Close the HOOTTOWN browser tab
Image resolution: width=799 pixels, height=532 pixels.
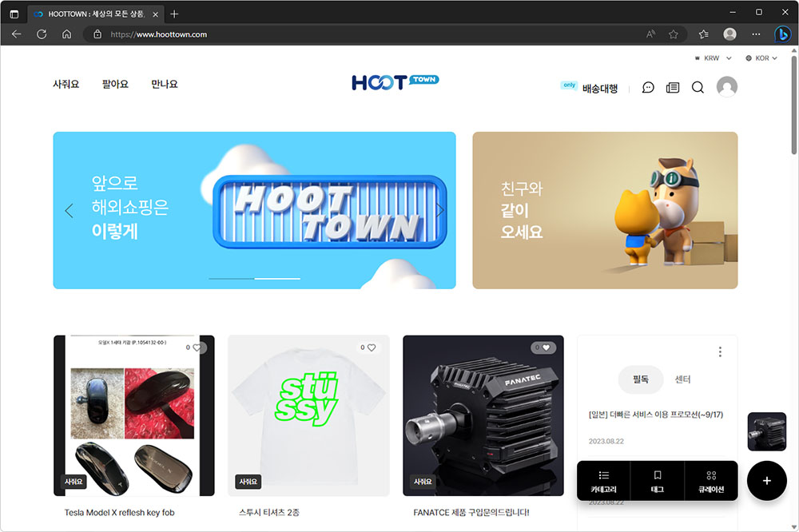click(156, 14)
